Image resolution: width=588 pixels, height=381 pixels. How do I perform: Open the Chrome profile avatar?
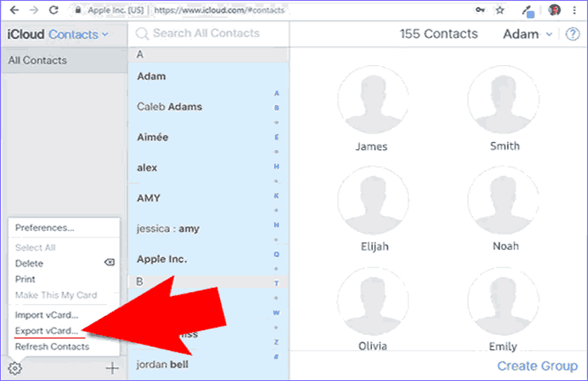point(555,10)
